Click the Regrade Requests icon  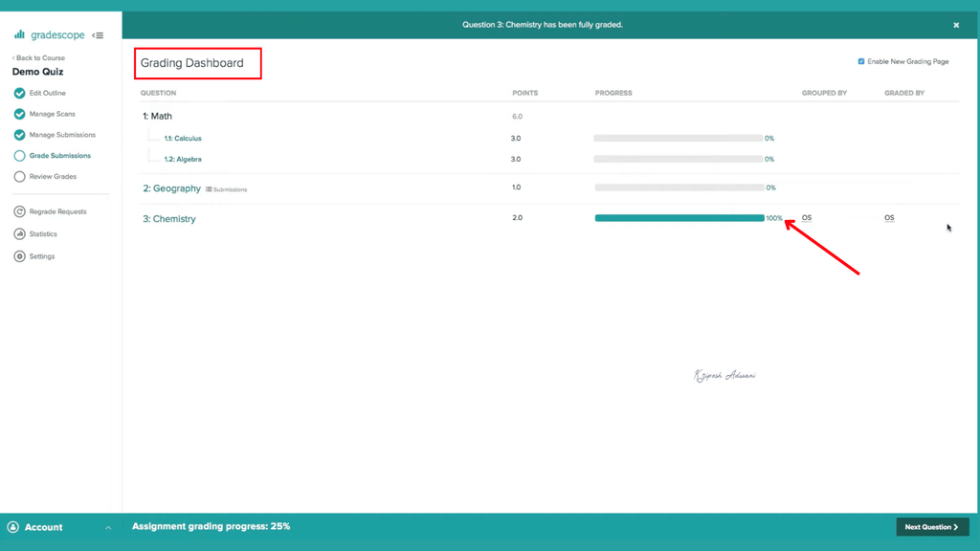[19, 211]
